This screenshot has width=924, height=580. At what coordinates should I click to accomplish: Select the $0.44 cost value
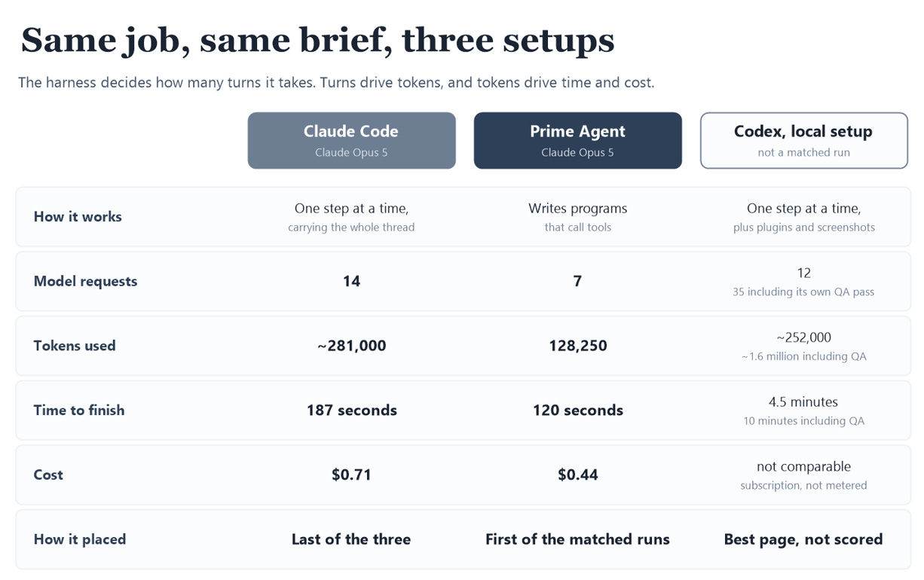tap(577, 475)
